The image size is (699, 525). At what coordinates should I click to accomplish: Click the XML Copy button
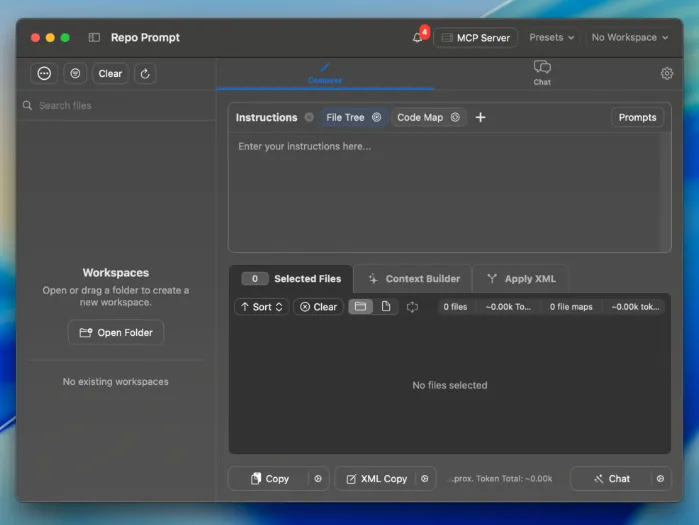376,479
